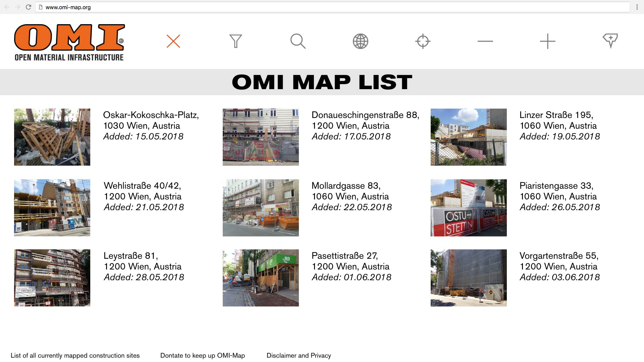Open Disclaimer and Privacy link
The height and width of the screenshot is (362, 644).
pyautogui.click(x=299, y=355)
